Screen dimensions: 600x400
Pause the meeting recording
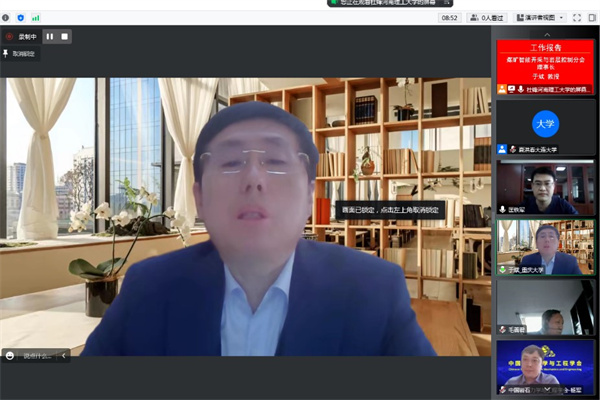[x=50, y=36]
